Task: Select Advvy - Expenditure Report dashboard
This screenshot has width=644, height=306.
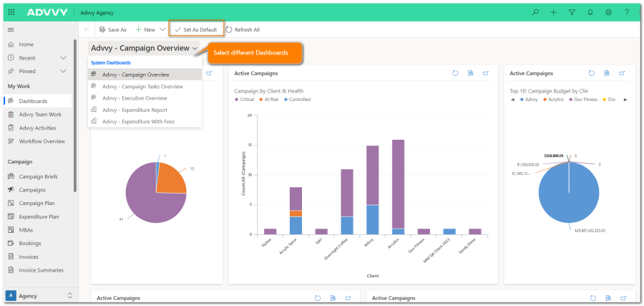Action: (x=134, y=110)
